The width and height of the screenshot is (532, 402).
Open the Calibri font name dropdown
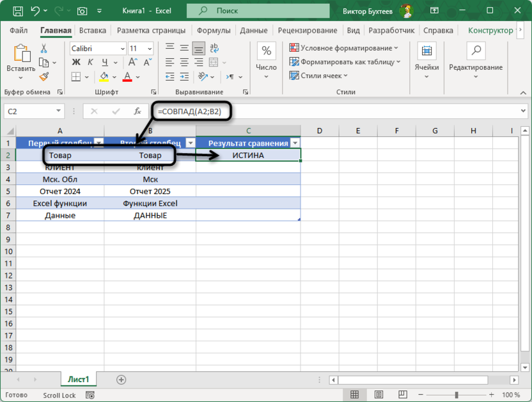pos(121,49)
